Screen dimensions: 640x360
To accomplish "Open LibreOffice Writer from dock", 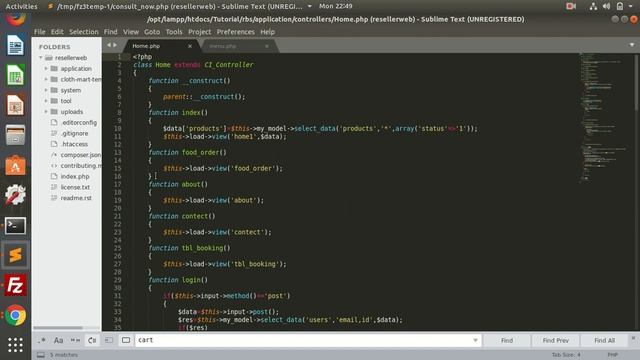I will (15, 45).
